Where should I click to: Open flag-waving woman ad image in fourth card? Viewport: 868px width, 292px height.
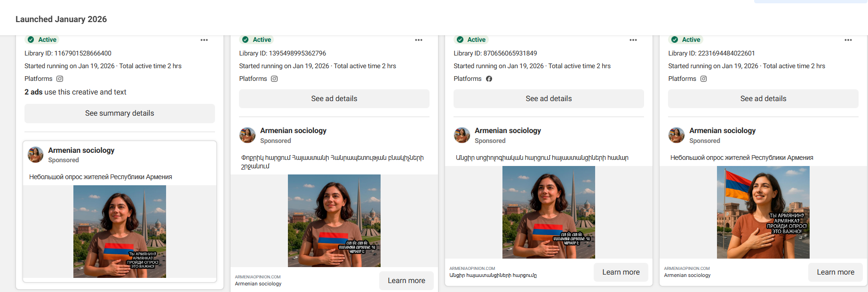(763, 212)
